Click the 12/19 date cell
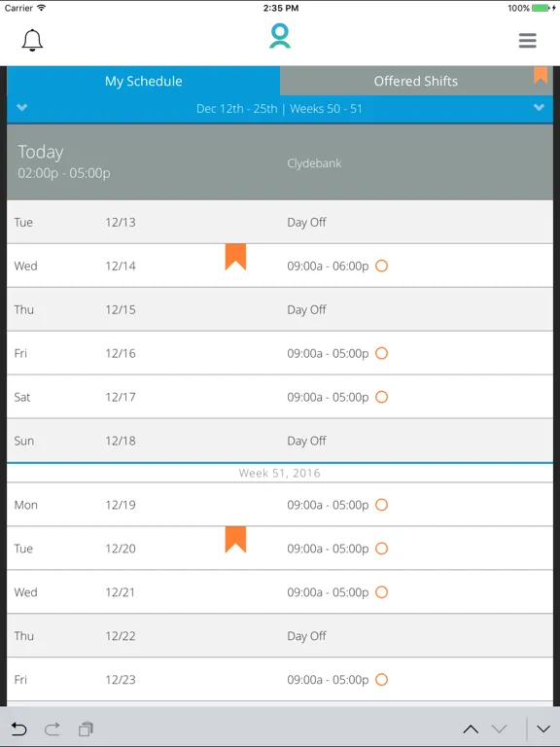 tap(121, 505)
